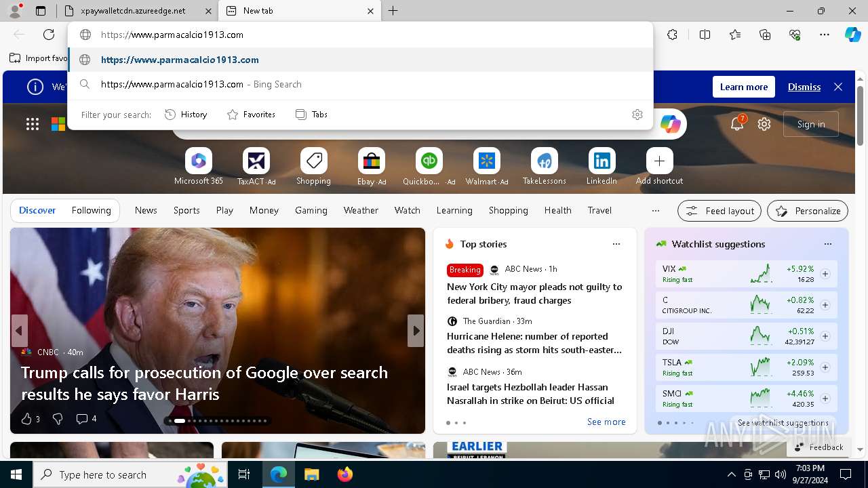Open Windows Start menu
The image size is (868, 488).
(16, 474)
